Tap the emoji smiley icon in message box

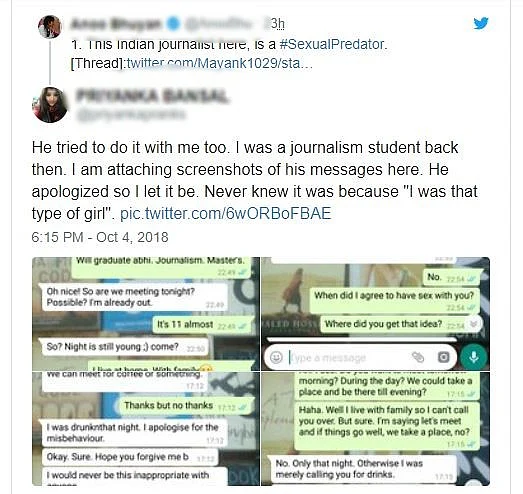click(276, 357)
